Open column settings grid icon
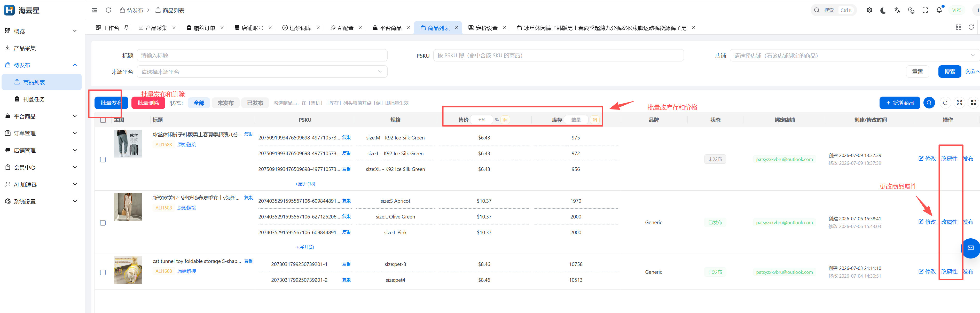This screenshot has width=980, height=313. (973, 103)
